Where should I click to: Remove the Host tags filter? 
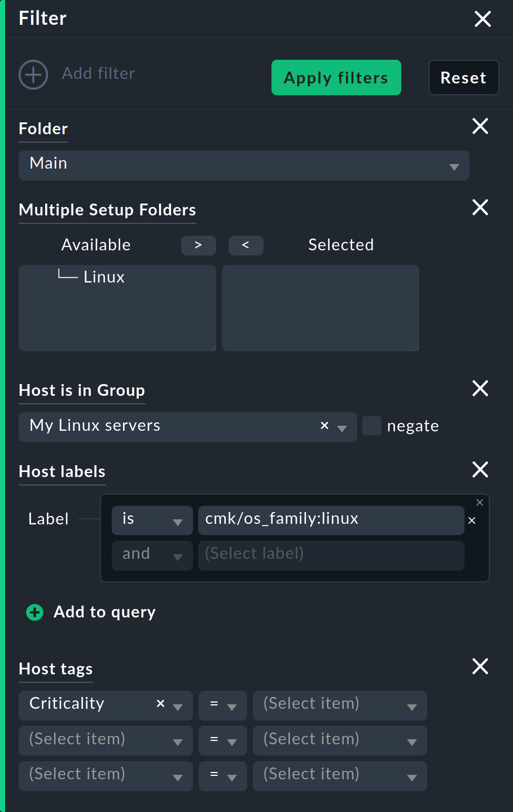pos(480,667)
